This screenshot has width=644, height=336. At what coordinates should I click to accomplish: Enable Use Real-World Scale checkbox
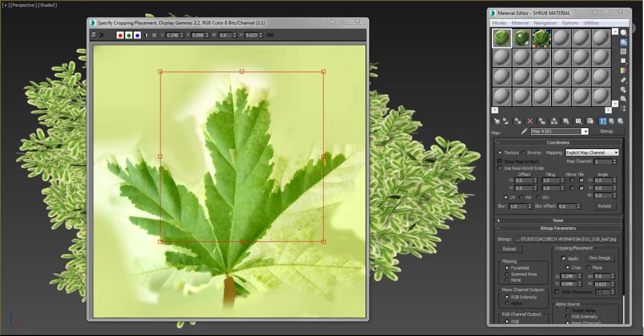(x=500, y=168)
